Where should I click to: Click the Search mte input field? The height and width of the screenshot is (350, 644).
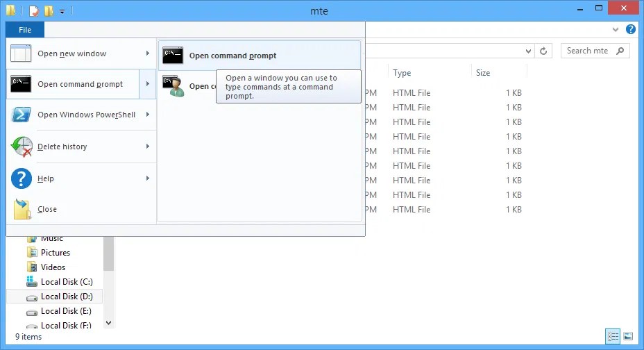coord(595,51)
